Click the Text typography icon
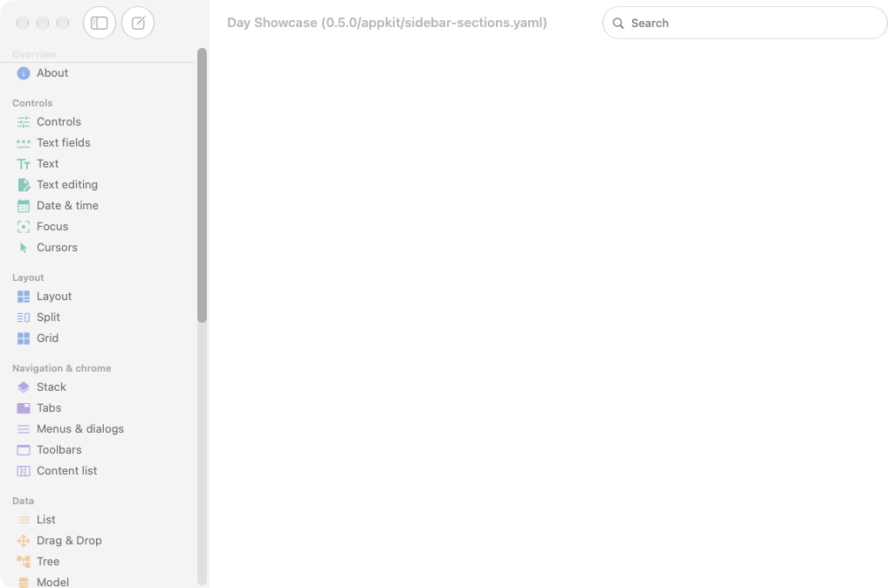 point(24,164)
